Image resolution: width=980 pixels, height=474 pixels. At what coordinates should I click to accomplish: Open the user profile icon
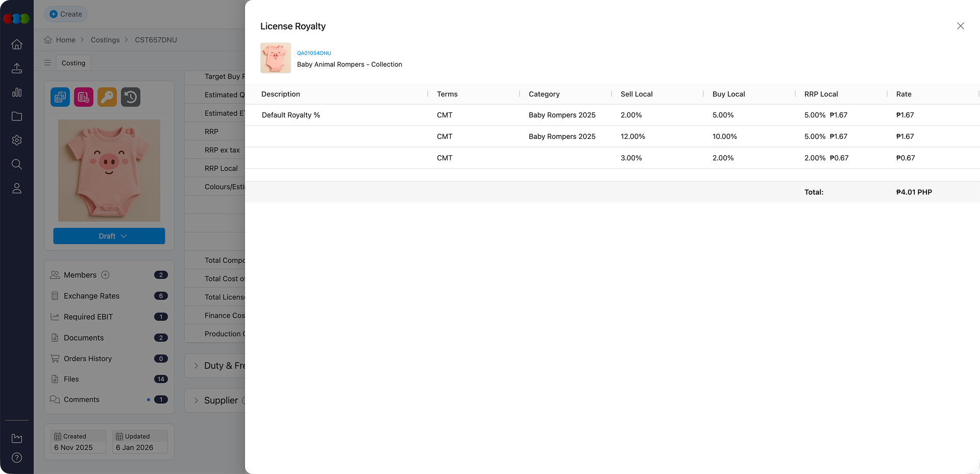point(17,188)
